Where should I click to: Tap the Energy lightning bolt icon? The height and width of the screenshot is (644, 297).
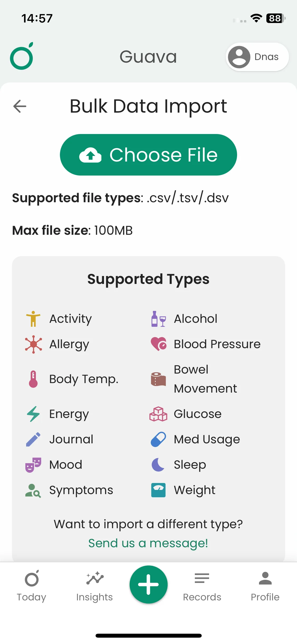(x=33, y=414)
